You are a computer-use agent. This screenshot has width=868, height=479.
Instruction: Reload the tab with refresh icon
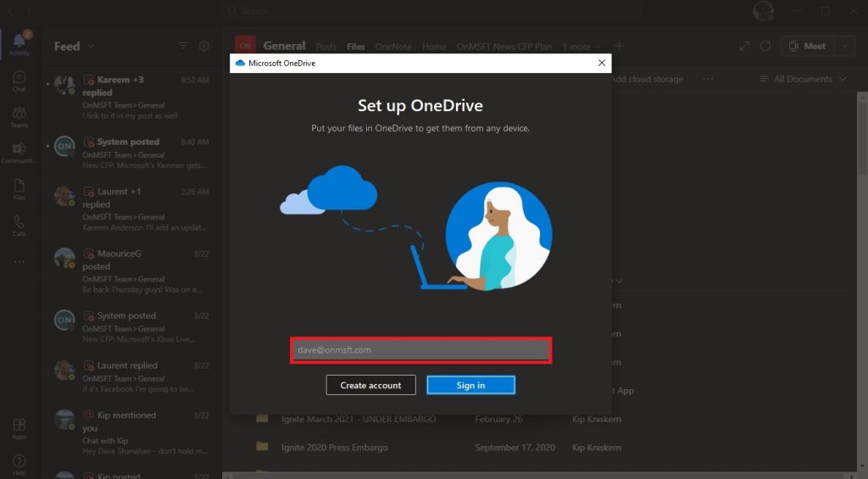pyautogui.click(x=765, y=46)
